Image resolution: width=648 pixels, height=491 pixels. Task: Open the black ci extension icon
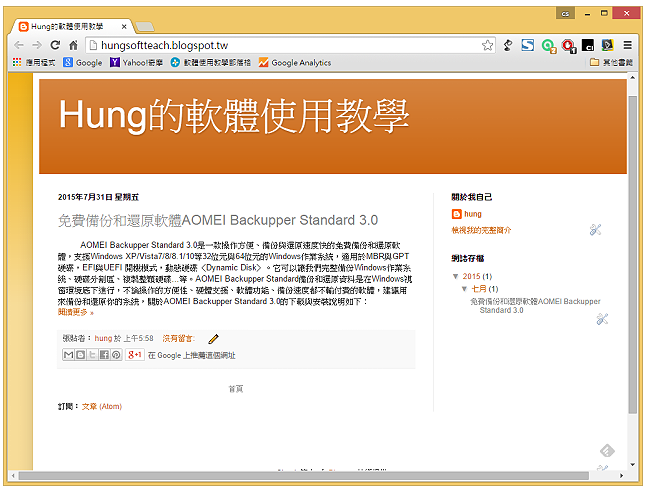(x=588, y=45)
